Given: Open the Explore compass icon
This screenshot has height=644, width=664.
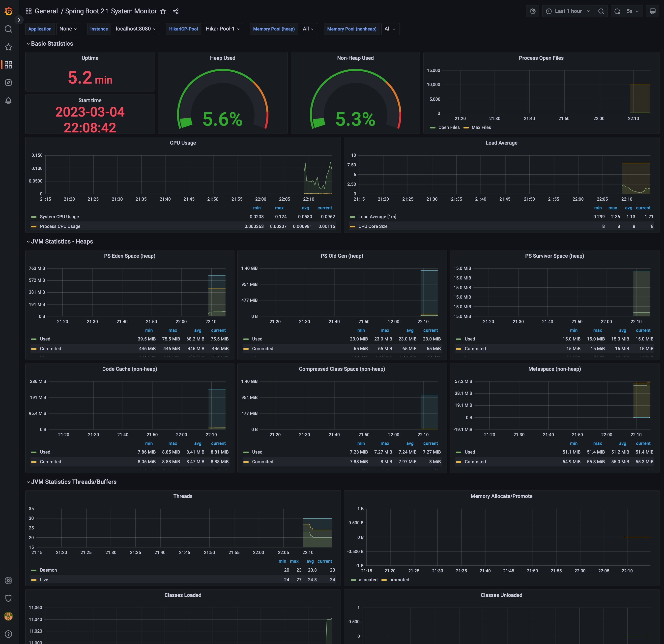Looking at the screenshot, I should [x=8, y=83].
